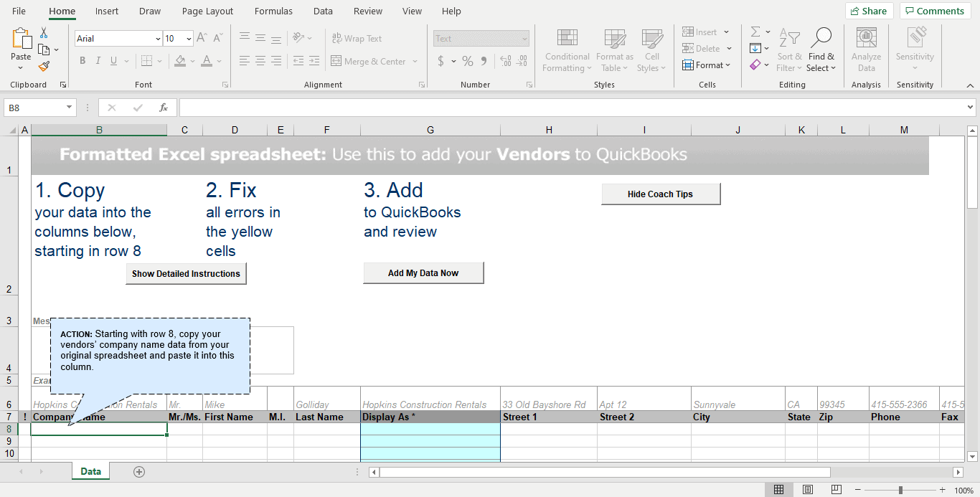Click the Paste clipboard icon

pyautogui.click(x=21, y=39)
